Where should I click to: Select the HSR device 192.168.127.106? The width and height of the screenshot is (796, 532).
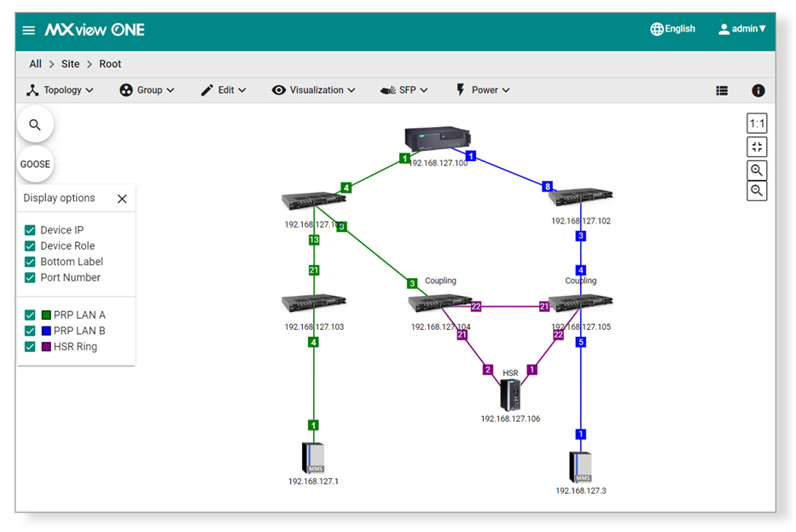(510, 395)
